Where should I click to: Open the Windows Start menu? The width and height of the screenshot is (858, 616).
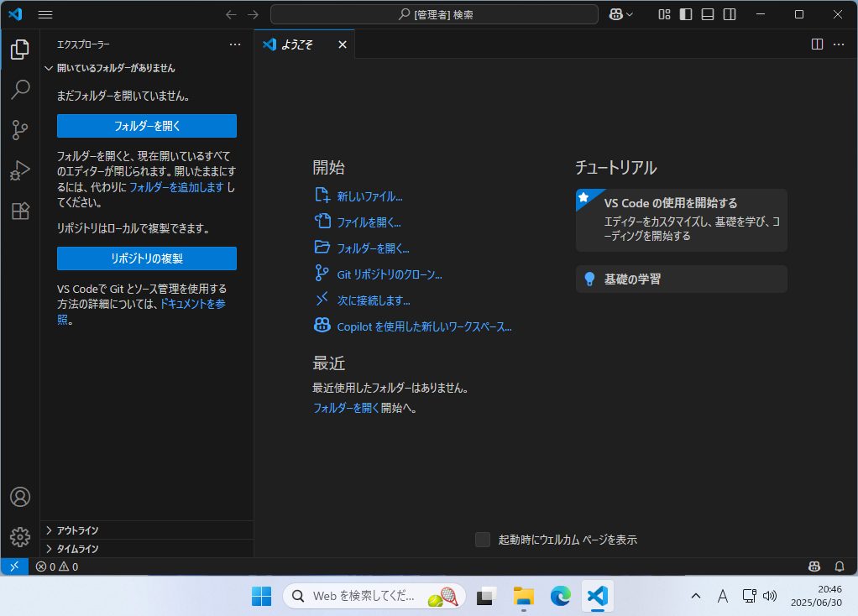[262, 596]
